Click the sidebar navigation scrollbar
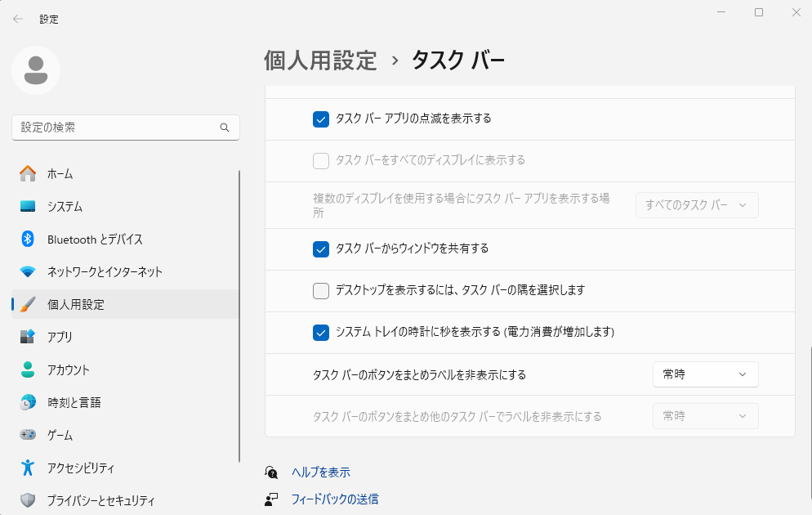The image size is (812, 515). click(x=239, y=316)
